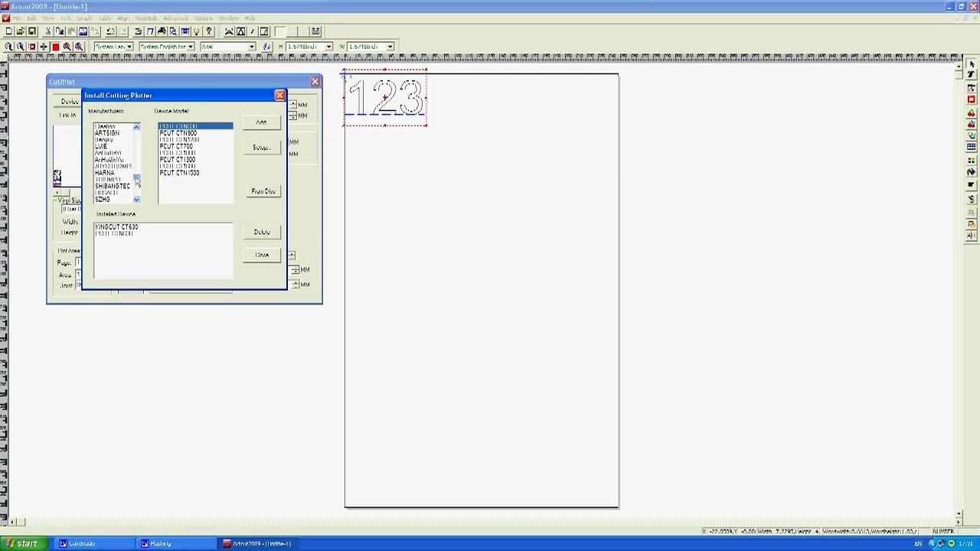This screenshot has height=551, width=980.
Task: Click the Cut scissors toolbar icon
Action: (x=48, y=31)
